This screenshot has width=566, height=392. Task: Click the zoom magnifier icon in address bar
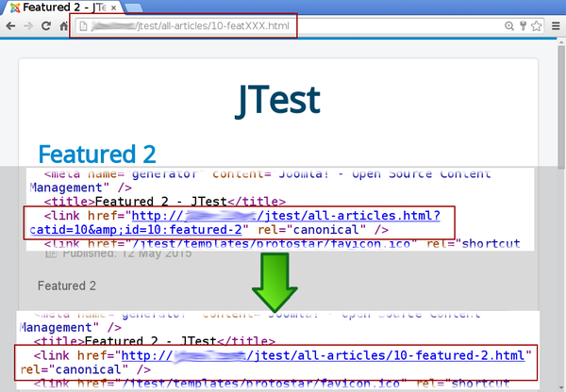[510, 26]
